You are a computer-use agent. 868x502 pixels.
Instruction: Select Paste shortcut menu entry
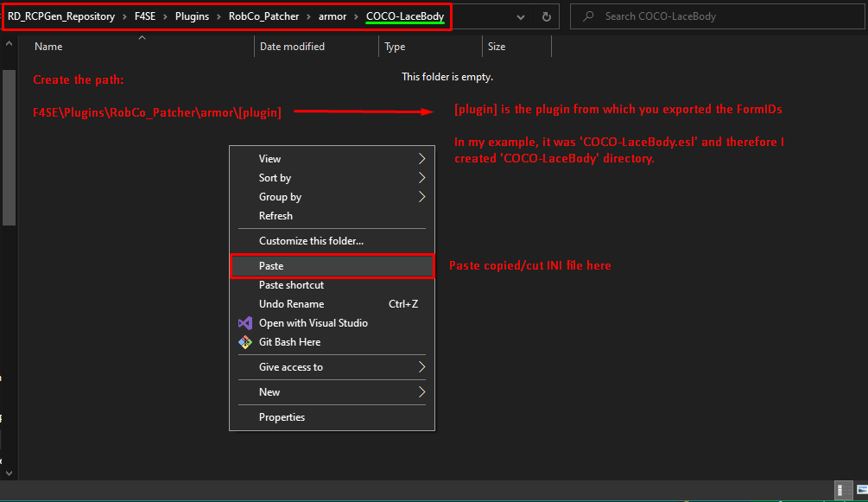[333, 285]
